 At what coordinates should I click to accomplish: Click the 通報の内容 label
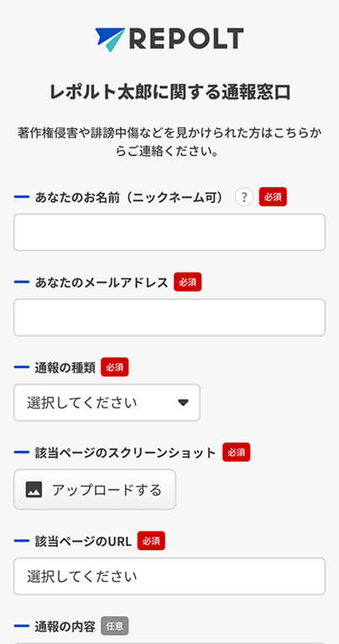[x=65, y=626]
